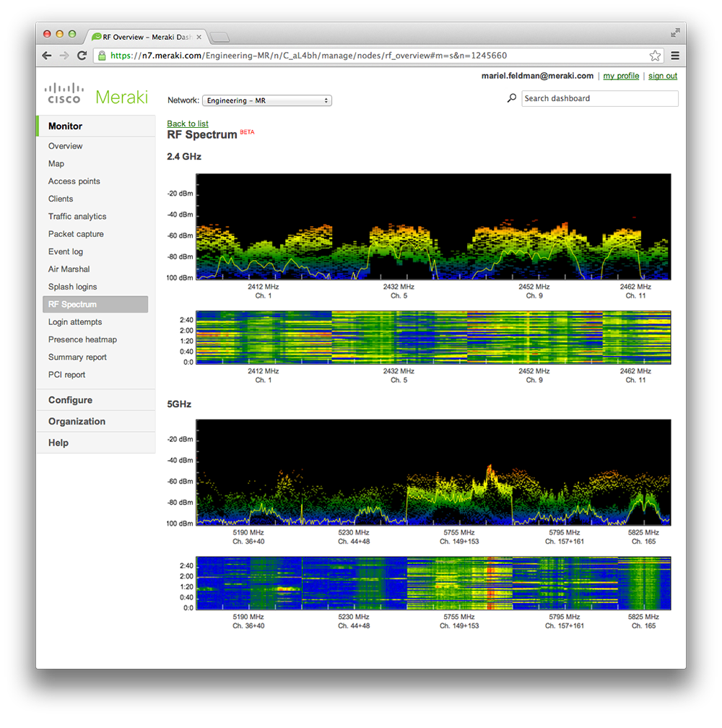Bookmark page with the star icon

pyautogui.click(x=655, y=56)
